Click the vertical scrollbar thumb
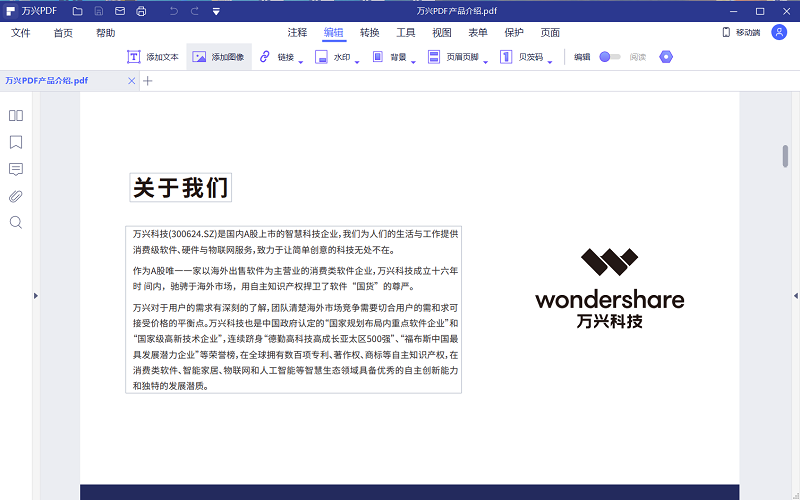The image size is (800, 500). pyautogui.click(x=785, y=156)
